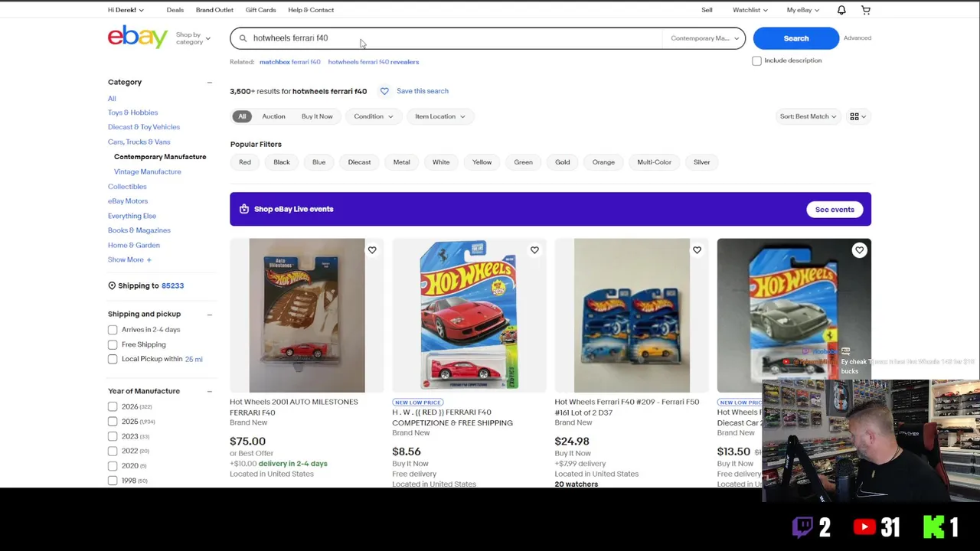Open the shopping cart

point(866,10)
